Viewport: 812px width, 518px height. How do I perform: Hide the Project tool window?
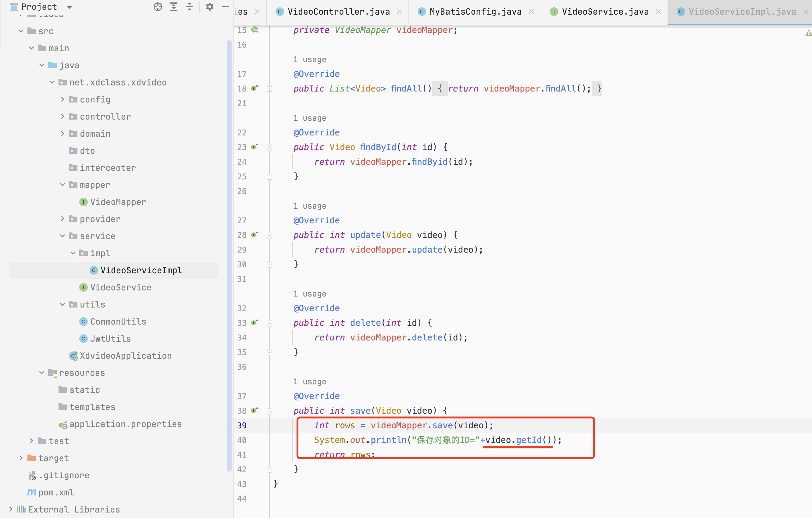[x=226, y=7]
